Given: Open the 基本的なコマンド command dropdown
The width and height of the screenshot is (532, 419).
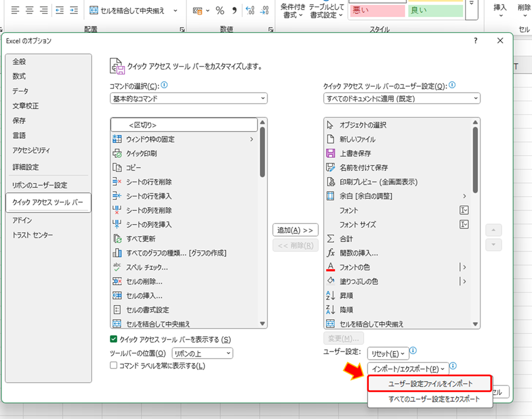Looking at the screenshot, I should click(x=189, y=98).
